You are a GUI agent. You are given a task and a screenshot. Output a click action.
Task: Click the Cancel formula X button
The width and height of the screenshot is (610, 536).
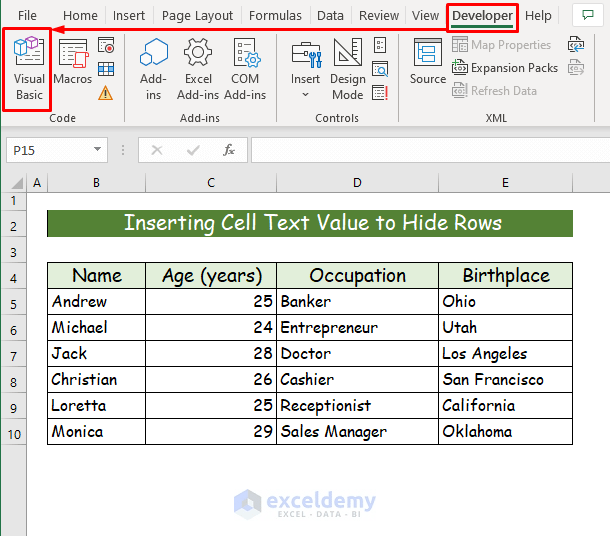tap(157, 150)
